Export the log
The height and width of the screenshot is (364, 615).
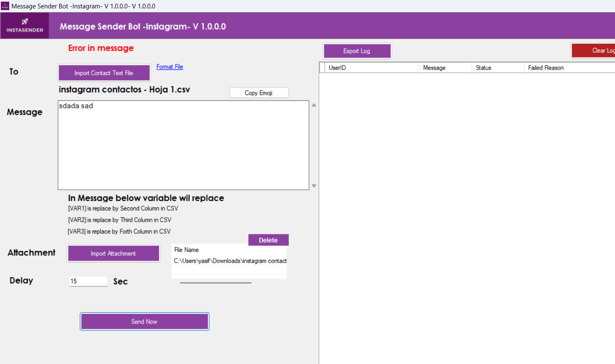pyautogui.click(x=357, y=51)
